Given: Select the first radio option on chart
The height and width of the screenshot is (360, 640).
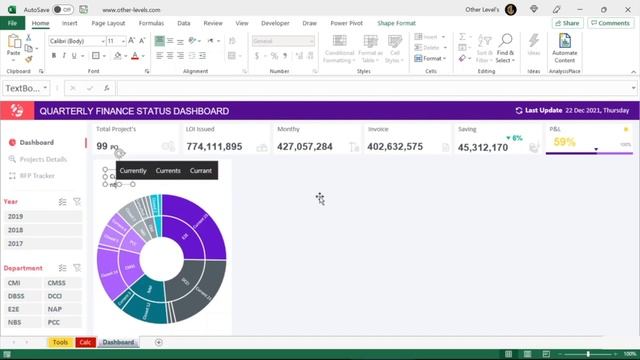Looking at the screenshot, I should pos(105,169).
